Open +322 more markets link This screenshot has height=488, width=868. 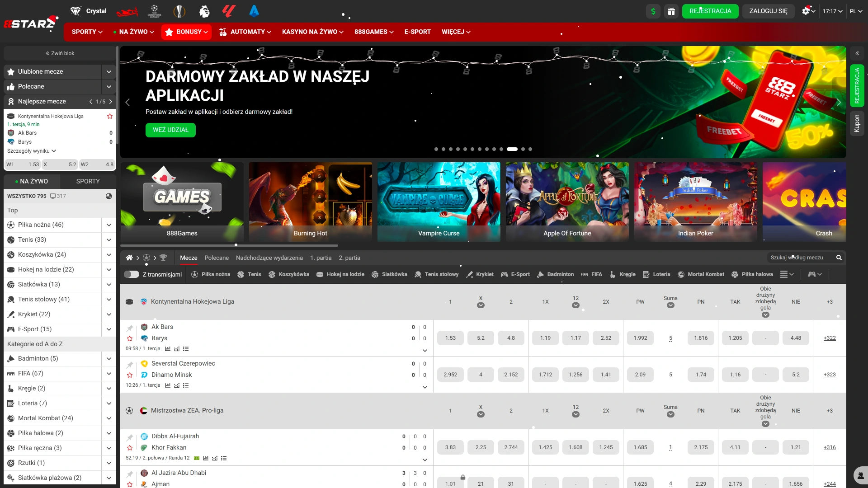tap(830, 338)
